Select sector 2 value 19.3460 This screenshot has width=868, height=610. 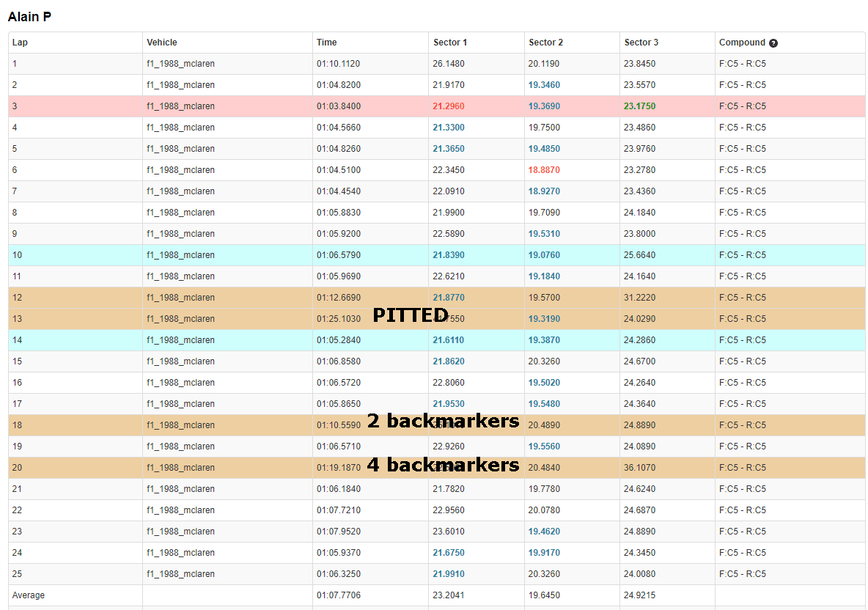coord(544,85)
